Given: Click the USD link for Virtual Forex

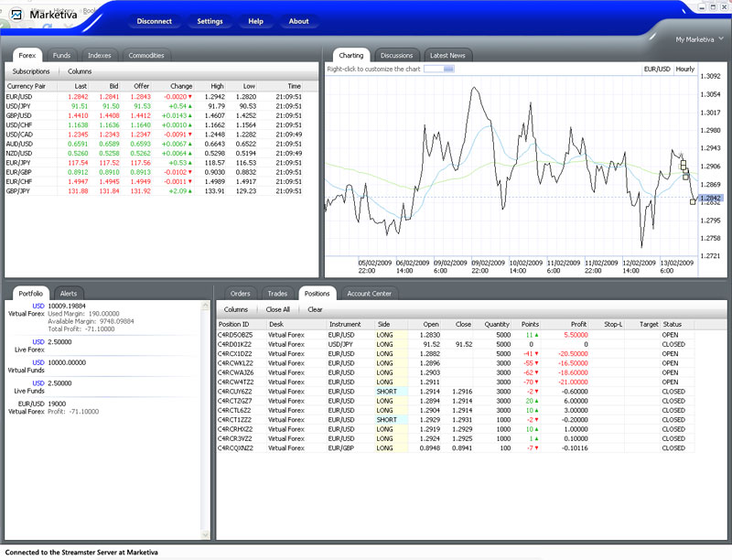Looking at the screenshot, I should coord(38,306).
